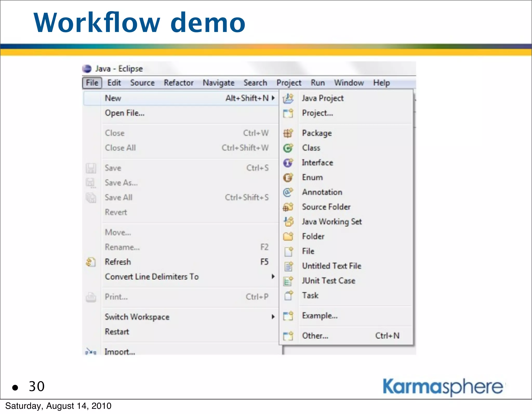Click the green Class icon

288,148
